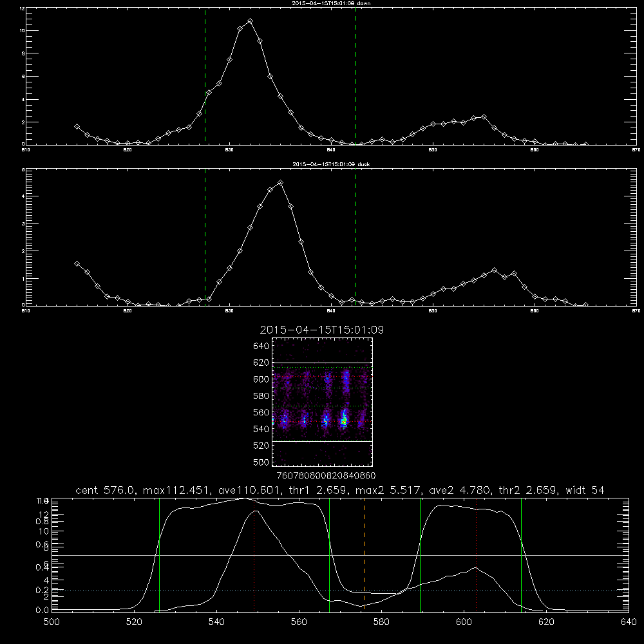
Task: Click the '640' label on bottom plot x-axis
Action: tap(629, 622)
